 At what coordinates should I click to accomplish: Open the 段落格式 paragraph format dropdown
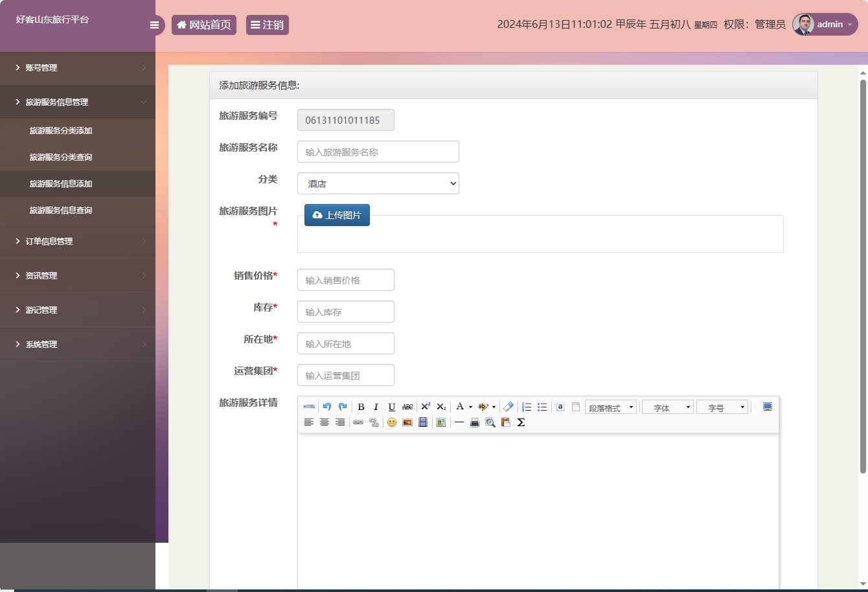point(611,407)
